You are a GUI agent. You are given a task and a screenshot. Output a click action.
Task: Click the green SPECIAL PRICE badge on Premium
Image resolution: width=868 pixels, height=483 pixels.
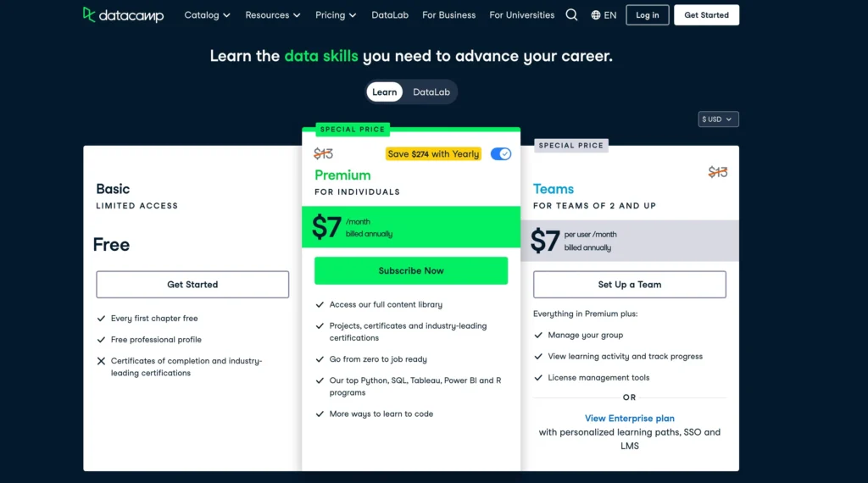click(353, 129)
